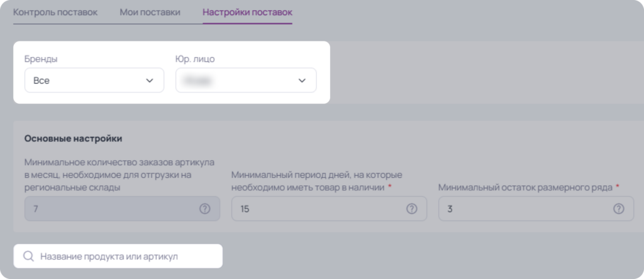Click the help icon in the field showing 15

pyautogui.click(x=411, y=209)
